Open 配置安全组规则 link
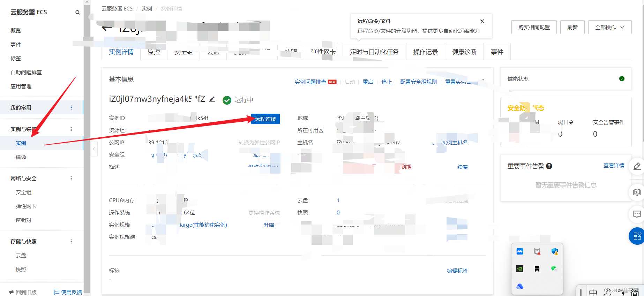 pyautogui.click(x=418, y=82)
